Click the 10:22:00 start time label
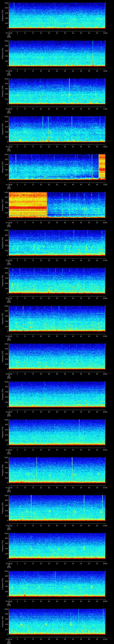This screenshot has height=644, width=114. click(x=9, y=336)
